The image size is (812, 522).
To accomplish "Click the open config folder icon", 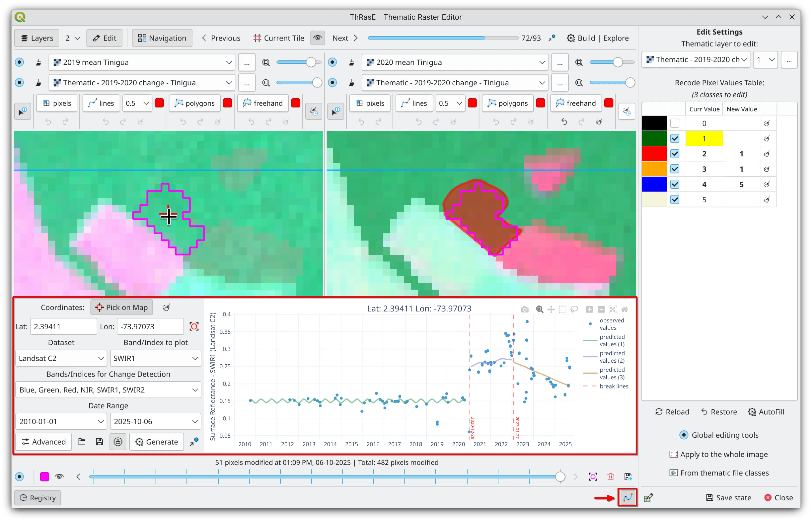I will tap(82, 442).
